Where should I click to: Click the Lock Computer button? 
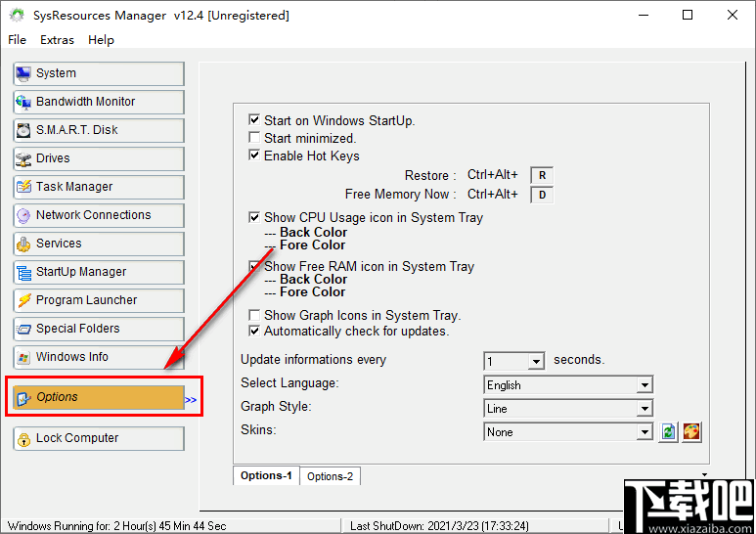click(99, 438)
